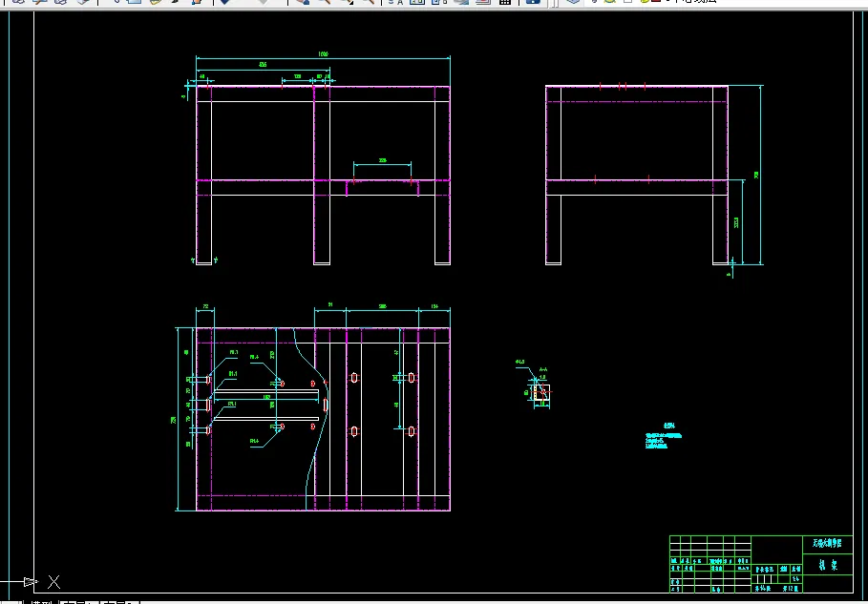The height and width of the screenshot is (604, 868).
Task: Click the 1000 overall width dimension on the front view
Action: tap(323, 54)
